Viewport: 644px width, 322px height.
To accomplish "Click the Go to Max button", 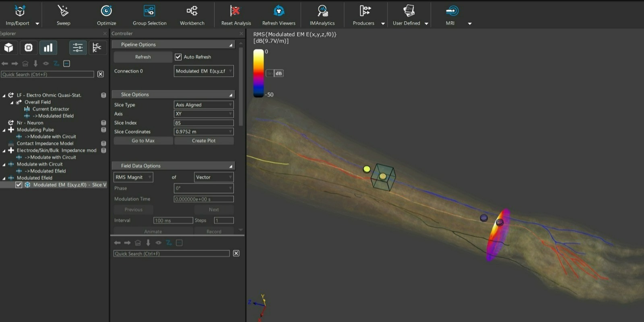I will (x=143, y=141).
